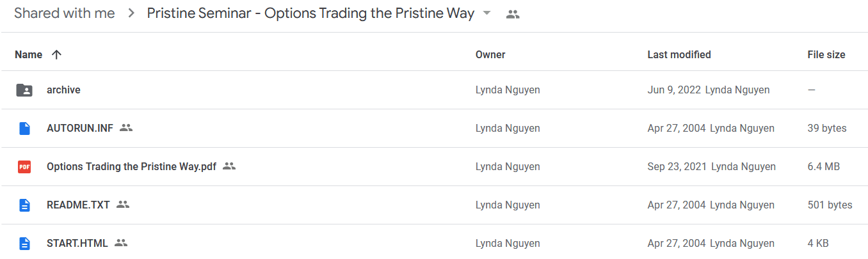Sort by Last modified column header
This screenshot has width=868, height=259.
(679, 55)
